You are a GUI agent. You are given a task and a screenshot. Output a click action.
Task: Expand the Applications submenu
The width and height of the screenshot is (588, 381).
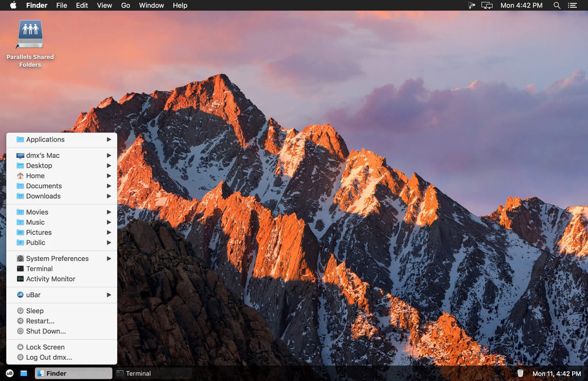pos(61,139)
